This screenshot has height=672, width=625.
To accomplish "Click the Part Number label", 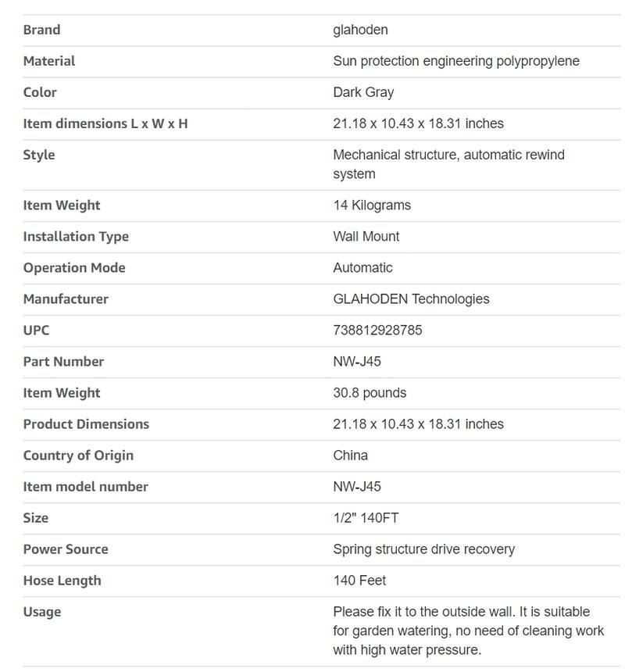I will click(x=63, y=362).
